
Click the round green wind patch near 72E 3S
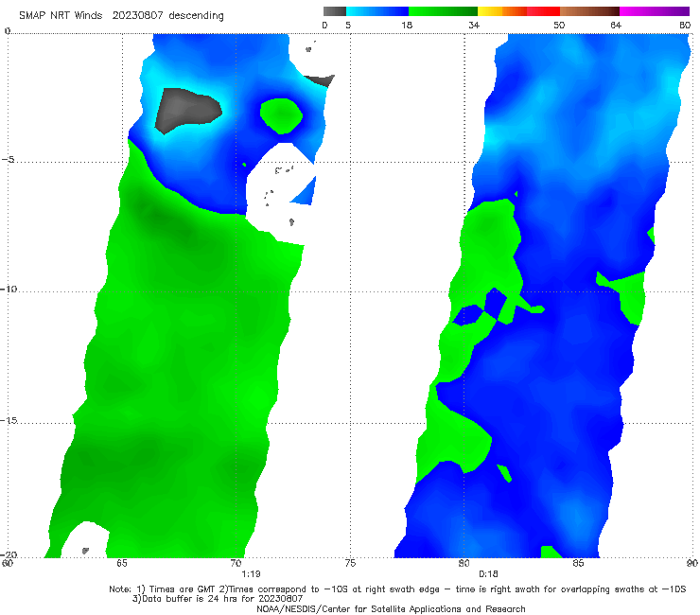click(281, 115)
